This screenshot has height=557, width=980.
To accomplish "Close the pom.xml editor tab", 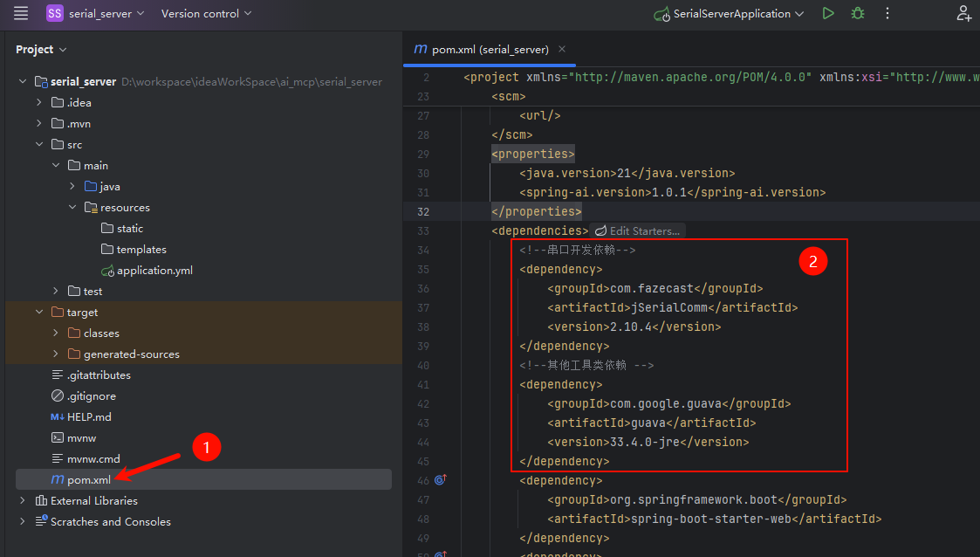I will click(562, 49).
